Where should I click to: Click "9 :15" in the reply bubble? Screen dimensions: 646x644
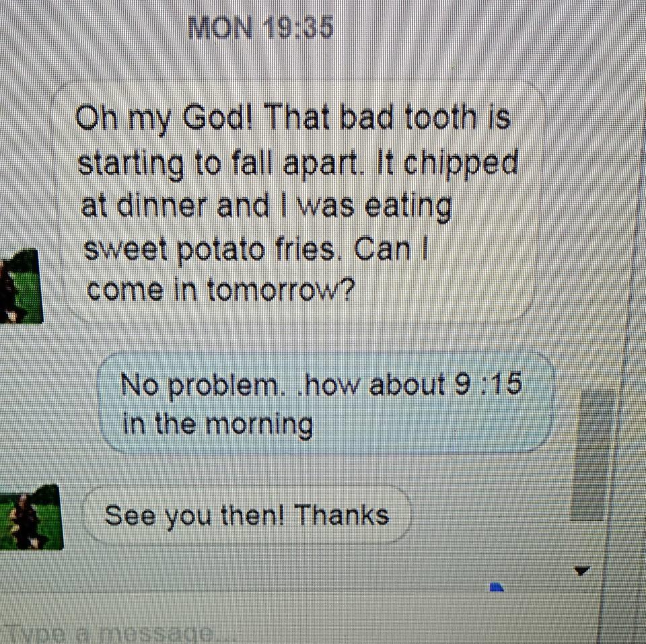coord(488,384)
